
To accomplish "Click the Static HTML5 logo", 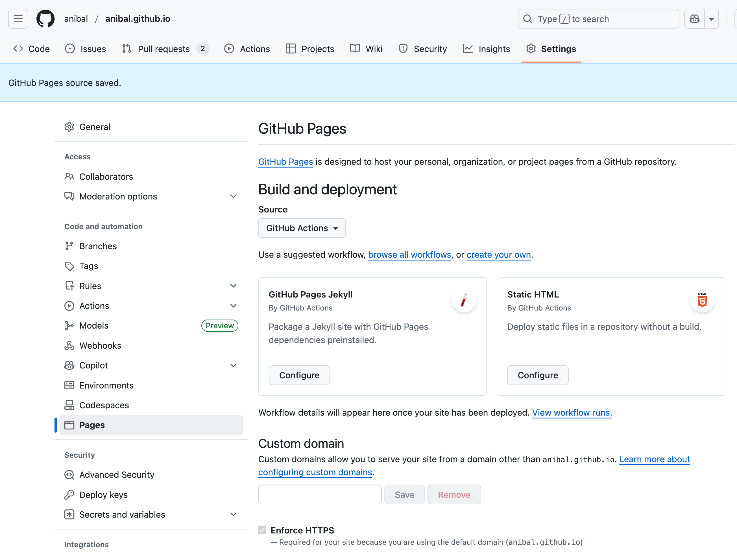I will tap(702, 300).
